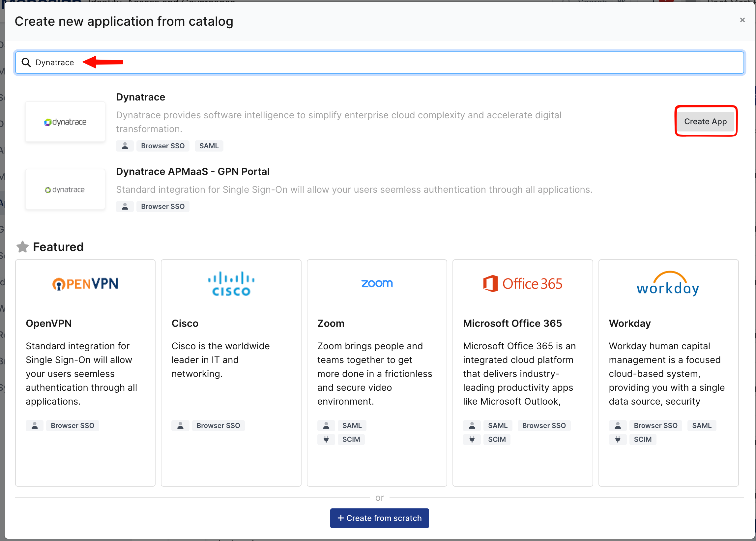Select the OpenVPN card title
Image resolution: width=756 pixels, height=541 pixels.
(49, 323)
